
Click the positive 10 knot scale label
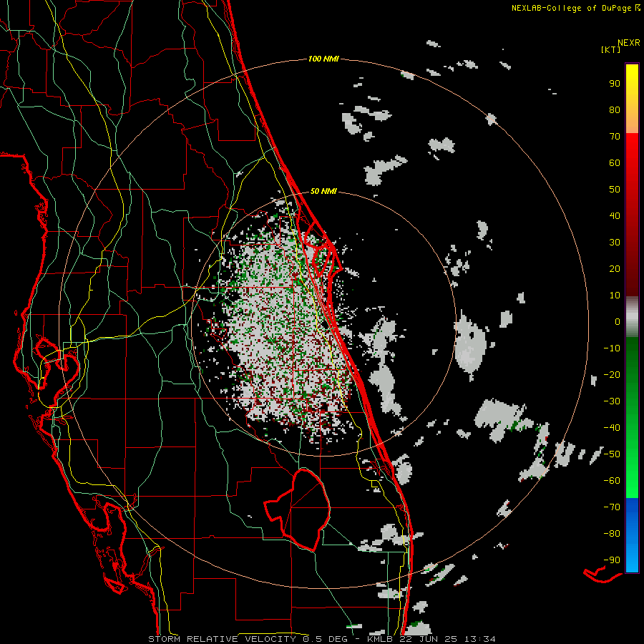click(x=615, y=296)
